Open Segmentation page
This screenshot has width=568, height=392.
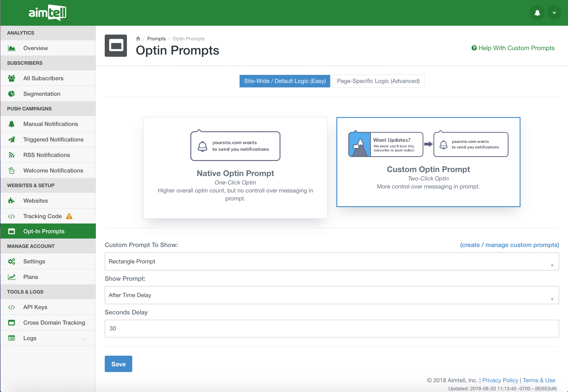click(48, 94)
